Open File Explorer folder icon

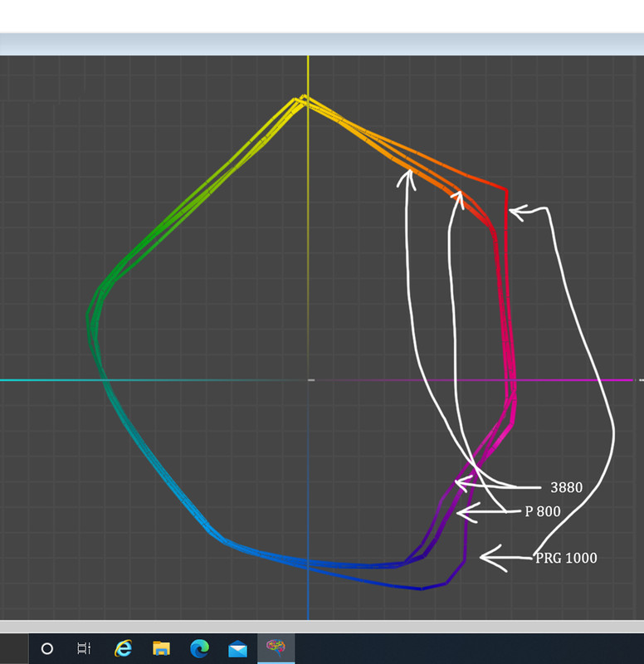coord(161,648)
